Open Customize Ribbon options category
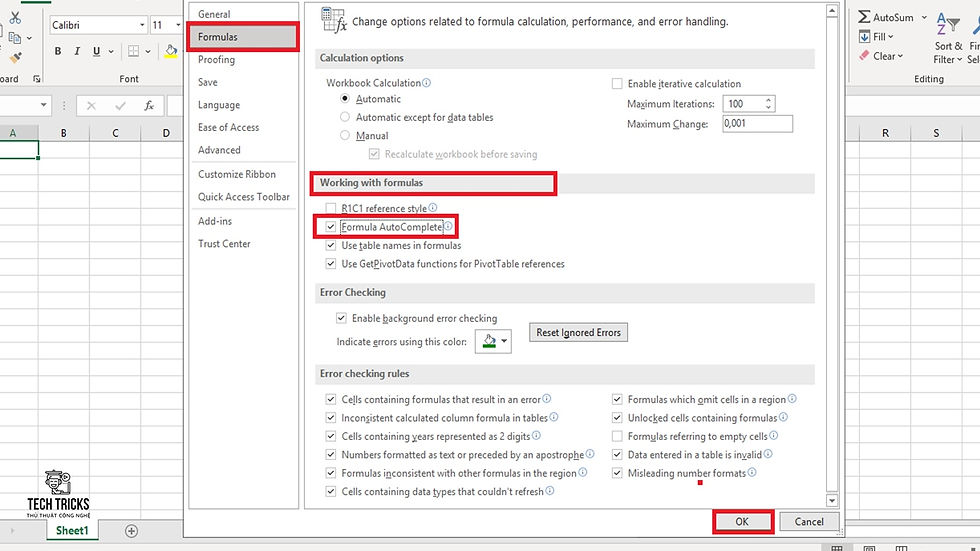Screen dimensions: 980x551 tap(242, 174)
